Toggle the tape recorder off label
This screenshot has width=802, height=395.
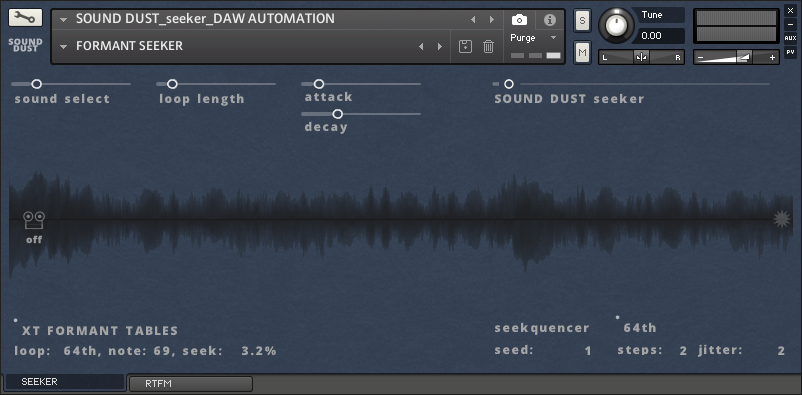(x=34, y=239)
